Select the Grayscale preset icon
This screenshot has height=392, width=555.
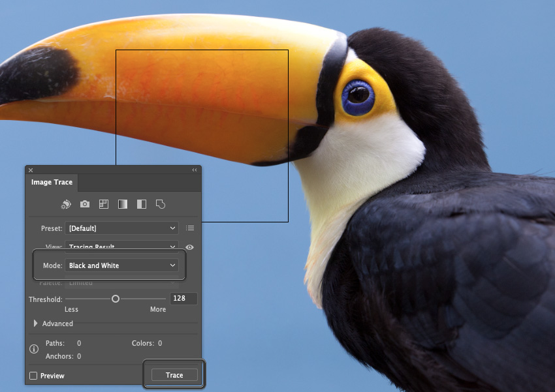[x=122, y=204]
